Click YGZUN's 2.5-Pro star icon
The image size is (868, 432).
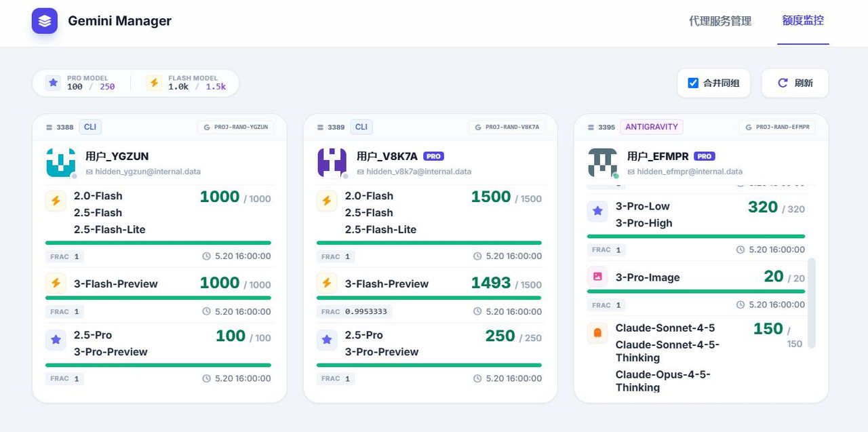[x=56, y=340]
